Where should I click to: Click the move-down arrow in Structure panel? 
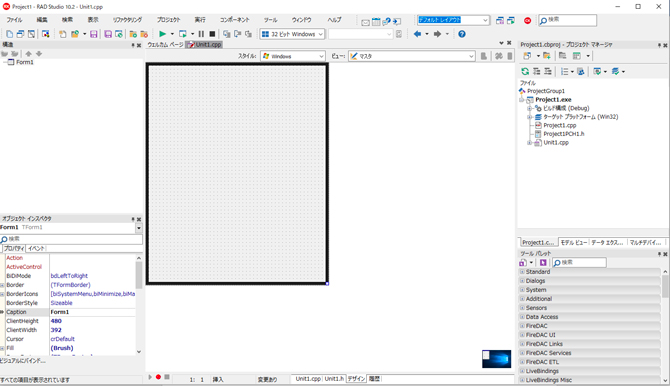coord(39,54)
